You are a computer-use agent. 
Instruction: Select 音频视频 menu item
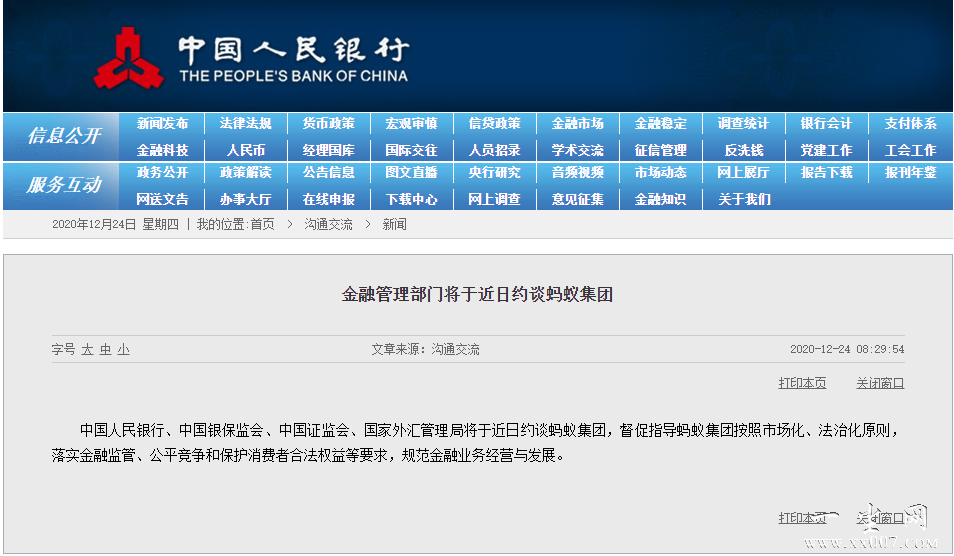pyautogui.click(x=577, y=173)
